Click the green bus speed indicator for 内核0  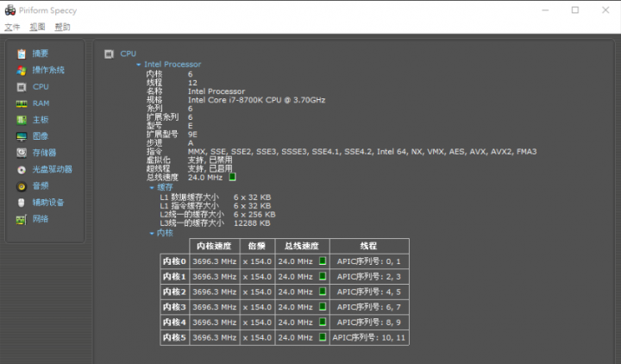(323, 261)
